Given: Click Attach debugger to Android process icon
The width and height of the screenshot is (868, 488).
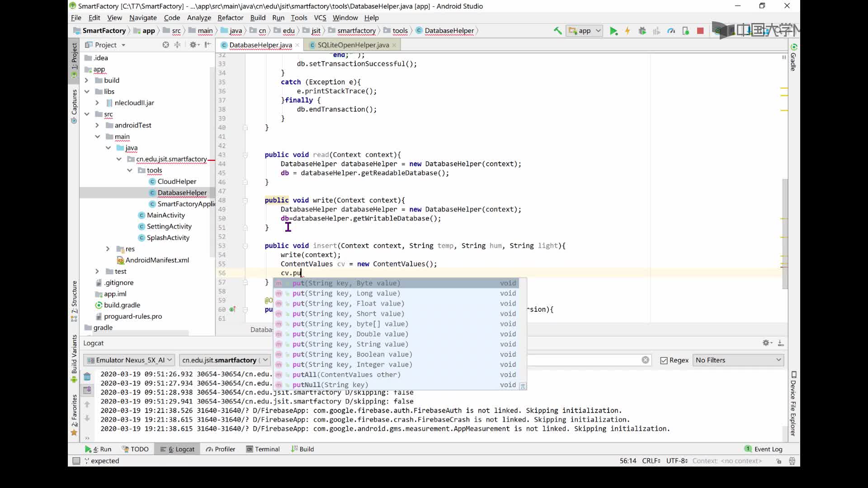Looking at the screenshot, I should (x=685, y=31).
